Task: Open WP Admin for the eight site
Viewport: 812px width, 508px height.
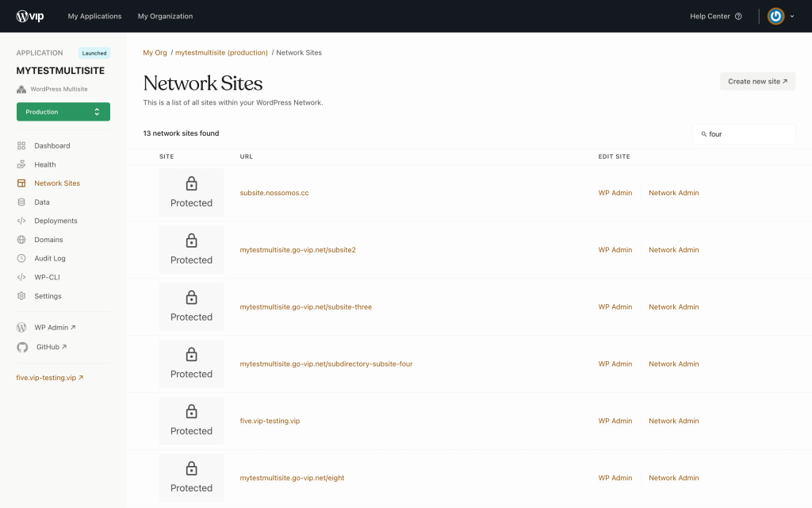Action: coord(615,478)
